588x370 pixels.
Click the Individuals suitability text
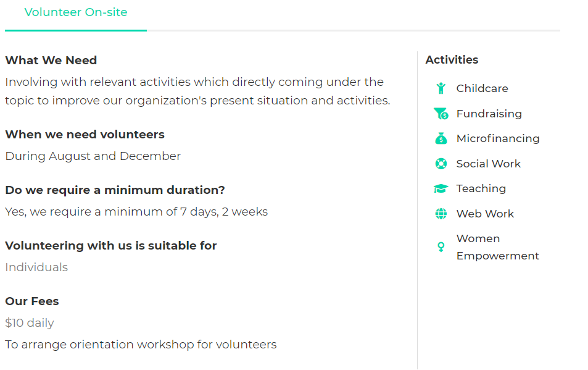click(x=36, y=267)
